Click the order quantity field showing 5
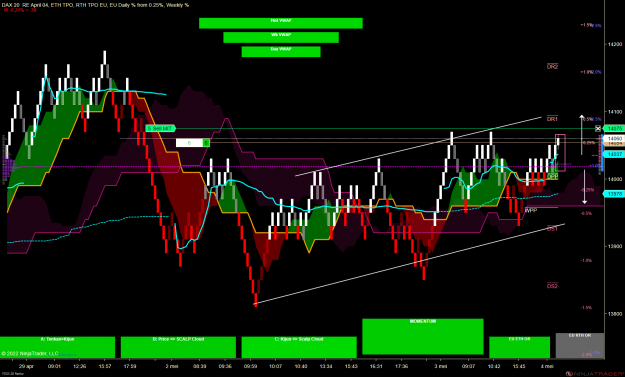The width and height of the screenshot is (625, 377). click(189, 143)
